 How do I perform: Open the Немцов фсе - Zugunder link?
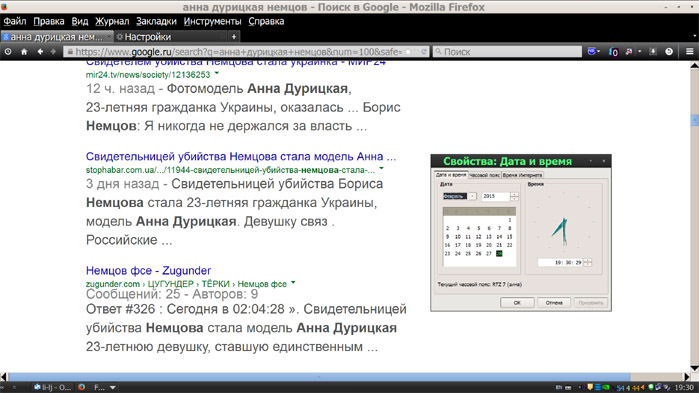tap(148, 270)
